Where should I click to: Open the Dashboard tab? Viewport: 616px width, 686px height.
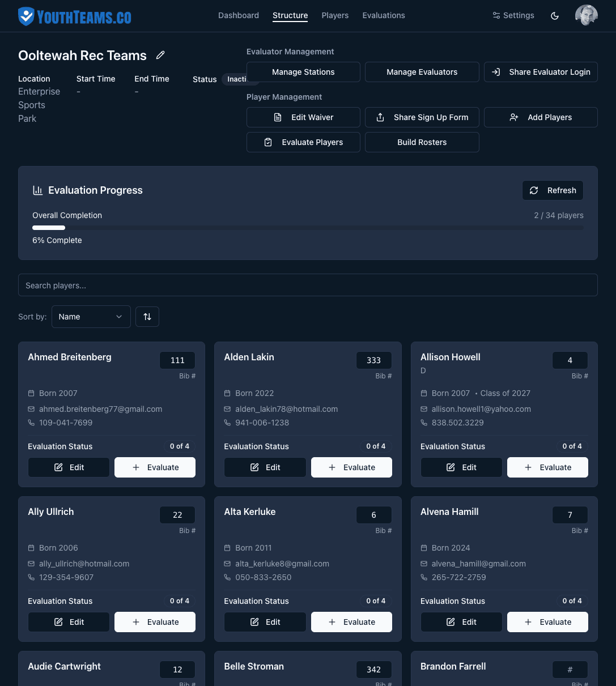pyautogui.click(x=239, y=15)
